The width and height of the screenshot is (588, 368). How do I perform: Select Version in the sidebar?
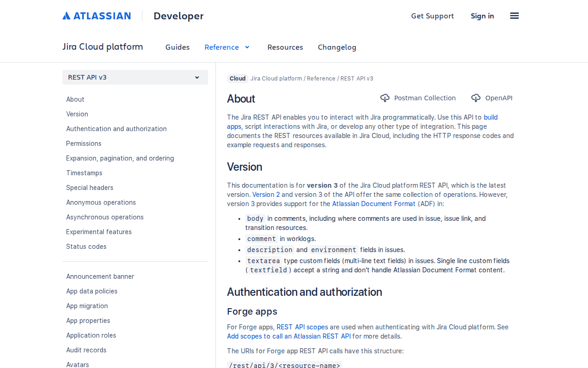pos(77,114)
